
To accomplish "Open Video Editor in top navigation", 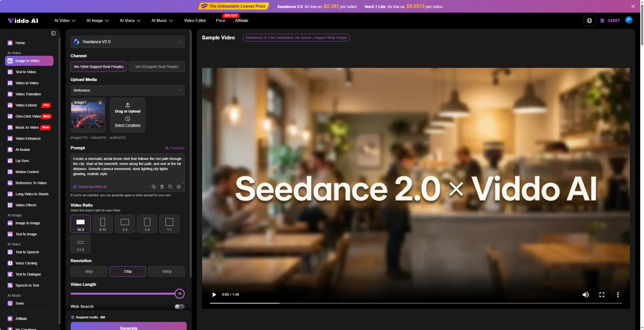I will pyautogui.click(x=195, y=21).
